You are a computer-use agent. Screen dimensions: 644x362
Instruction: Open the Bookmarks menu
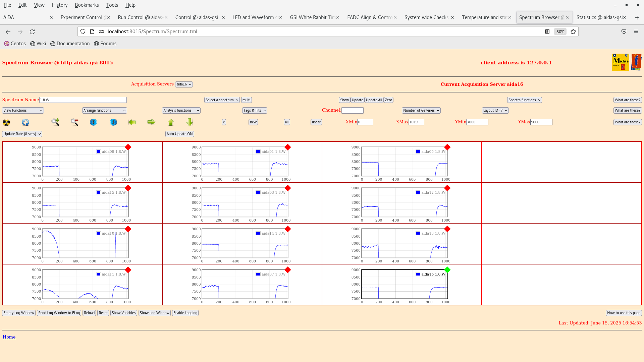pos(87,5)
